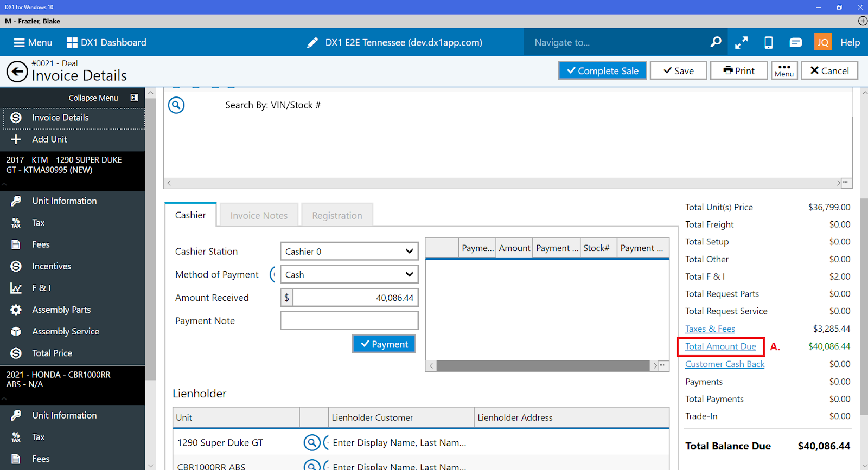868x470 pixels.
Task: Open the Help menu
Action: tap(850, 42)
